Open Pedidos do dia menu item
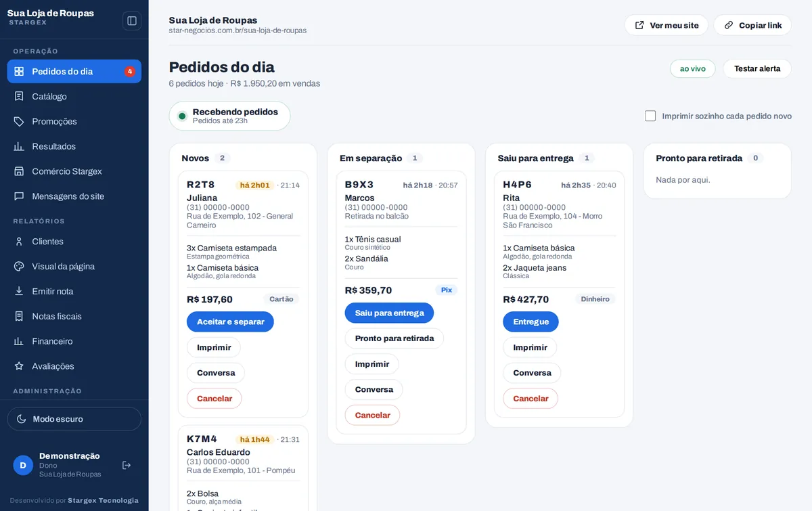The image size is (812, 511). [x=74, y=71]
